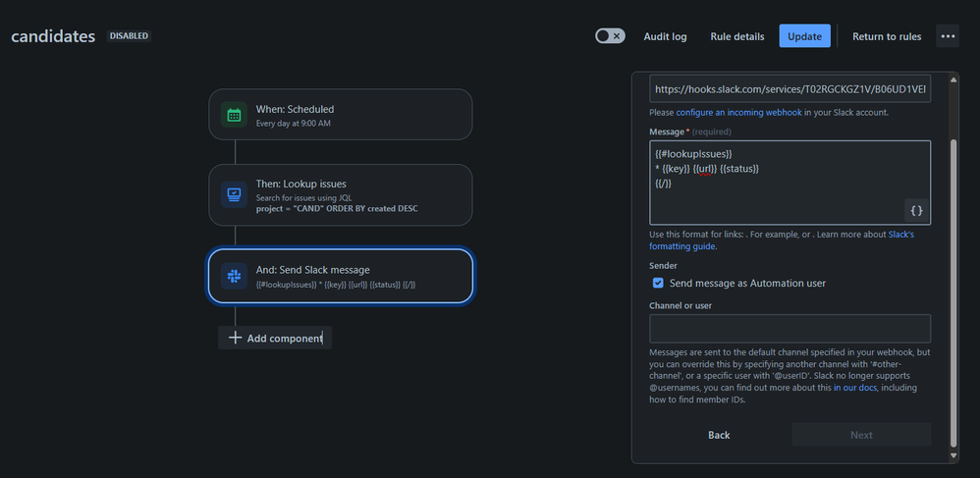Click the Back button

tap(719, 435)
